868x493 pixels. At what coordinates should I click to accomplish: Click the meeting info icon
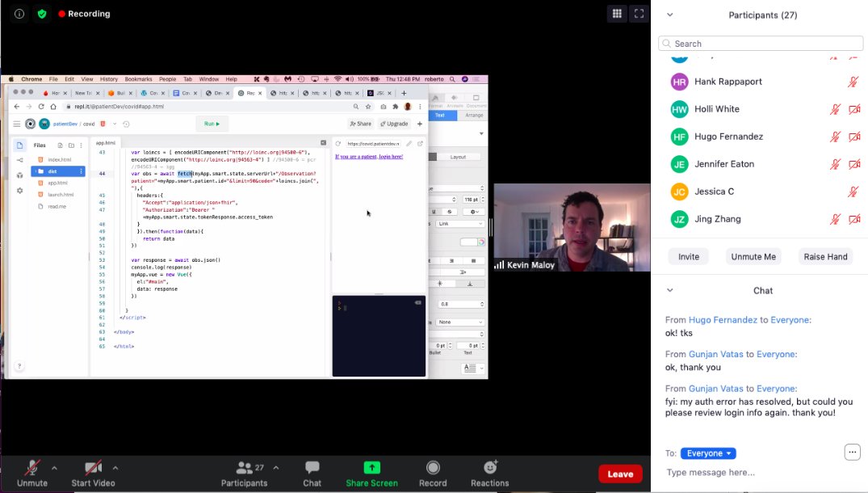(19, 14)
